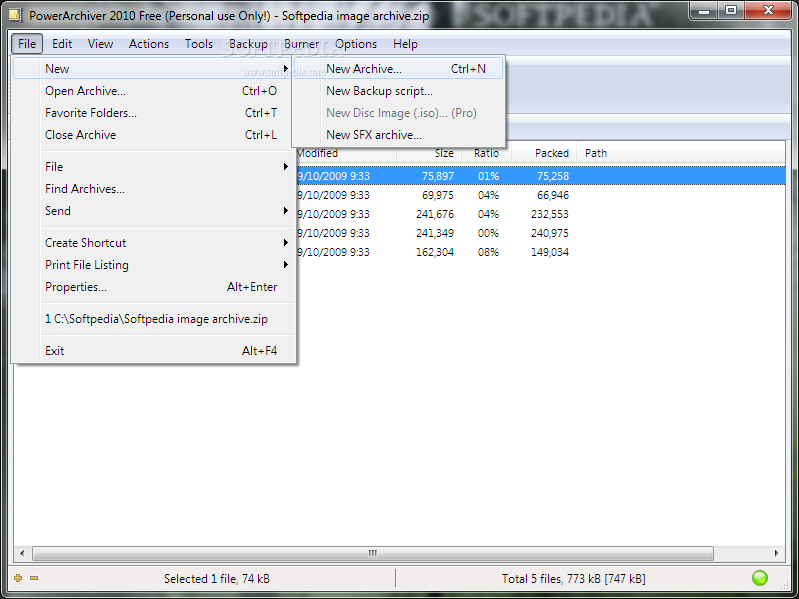This screenshot has height=599, width=799.
Task: Minimize the PowerArchiver window
Action: (705, 11)
